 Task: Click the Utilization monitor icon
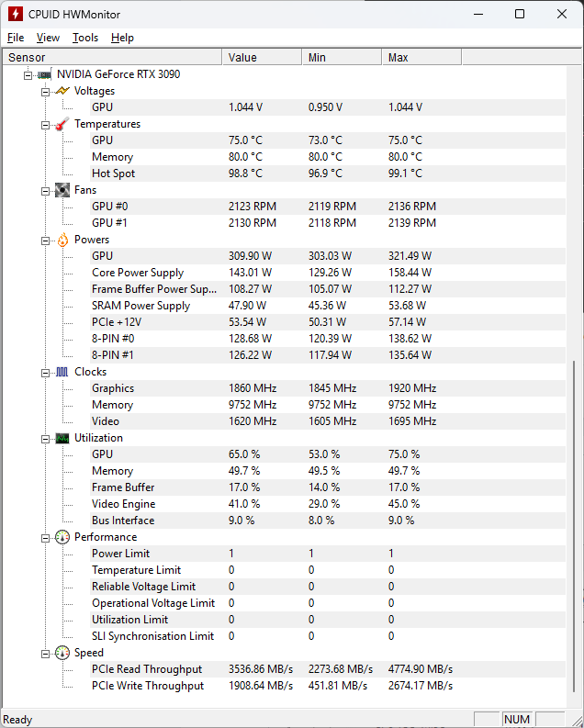coord(62,438)
